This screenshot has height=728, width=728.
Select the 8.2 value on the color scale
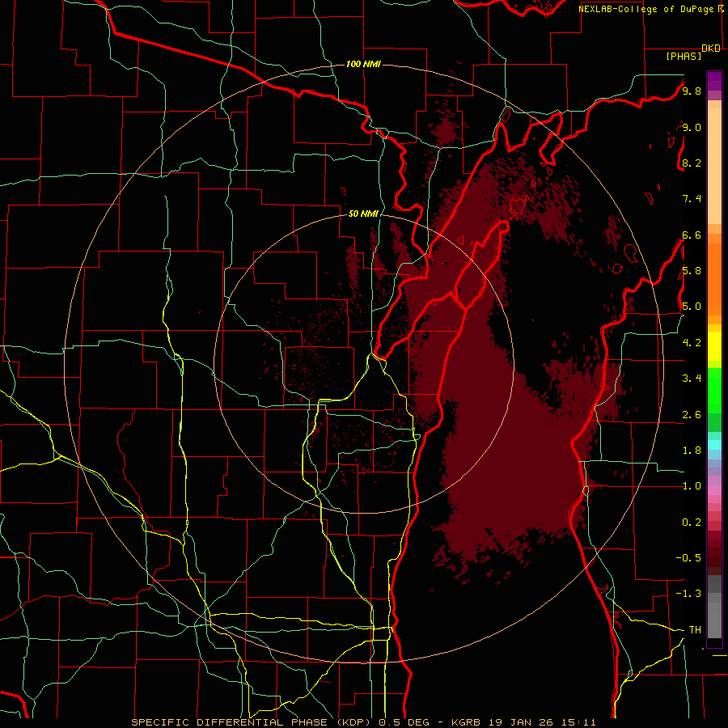click(x=692, y=163)
